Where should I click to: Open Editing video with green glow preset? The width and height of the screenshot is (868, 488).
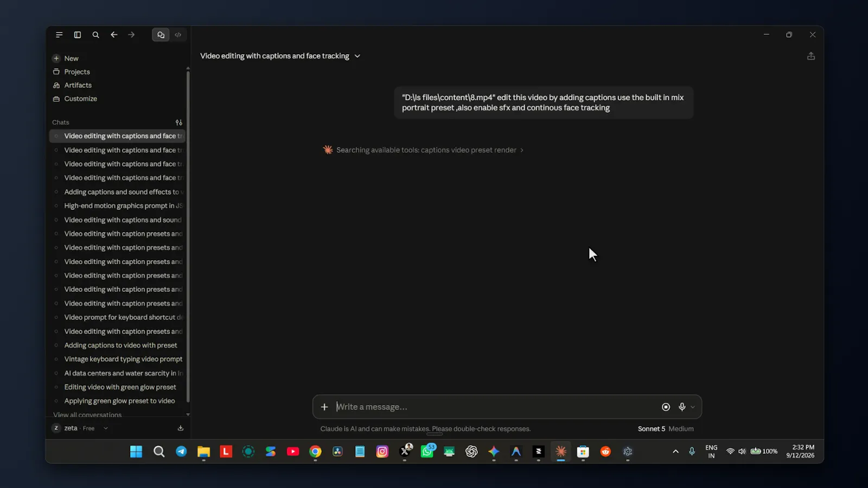pos(117,387)
